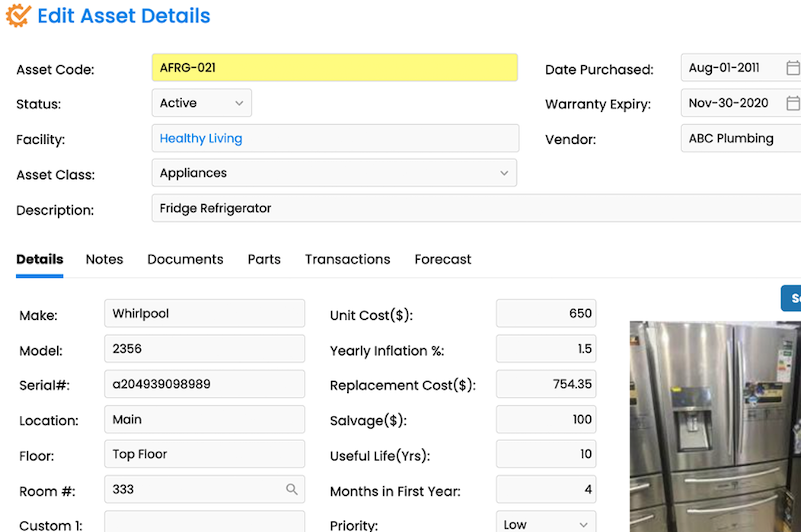Switch to the Notes tab
The image size is (801, 532).
[104, 259]
